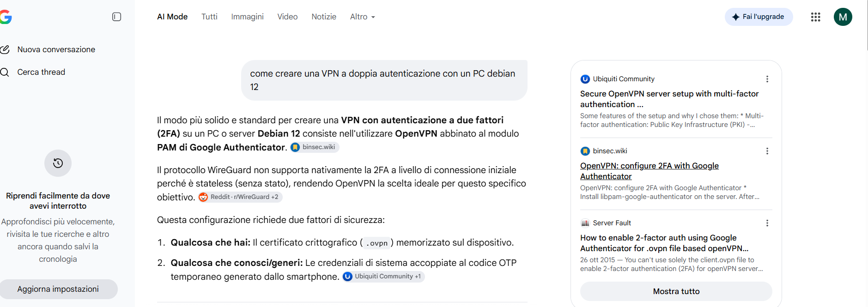Expand the Altro dropdown
This screenshot has height=307, width=868.
coord(363,17)
